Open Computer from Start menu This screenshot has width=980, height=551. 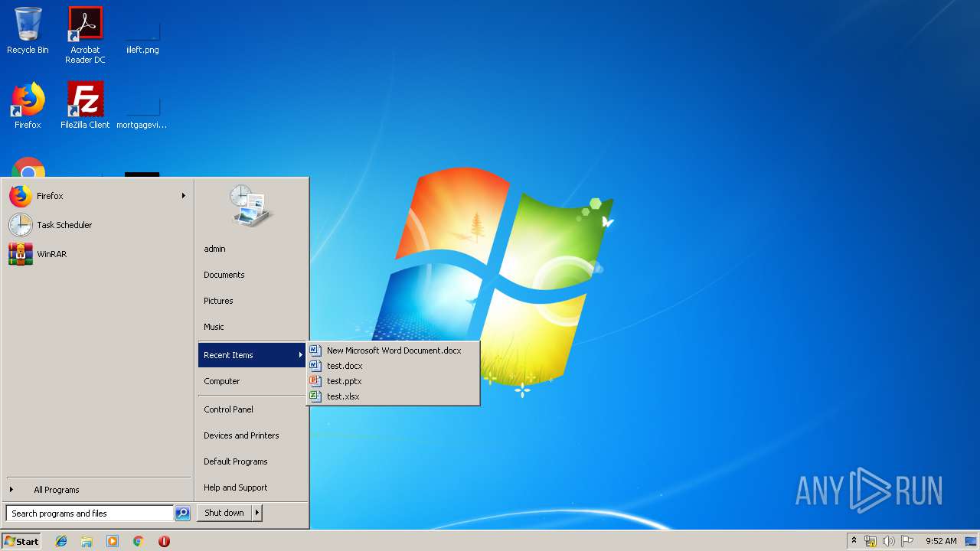tap(252, 381)
